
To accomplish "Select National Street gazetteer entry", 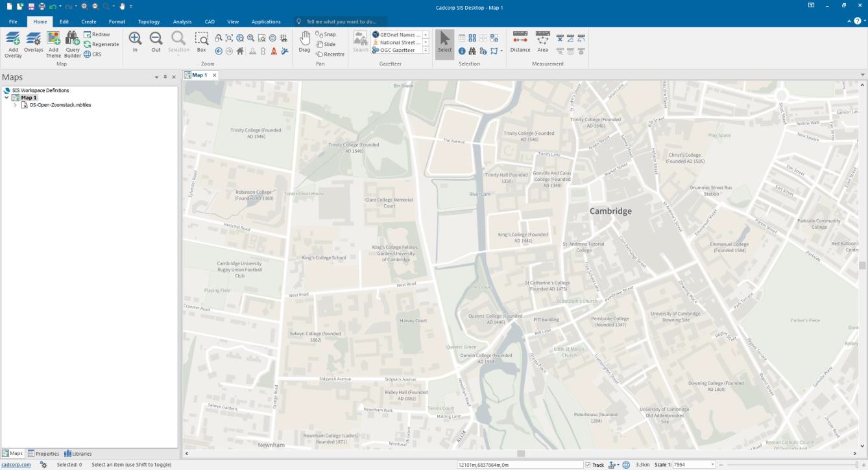I will [396, 42].
